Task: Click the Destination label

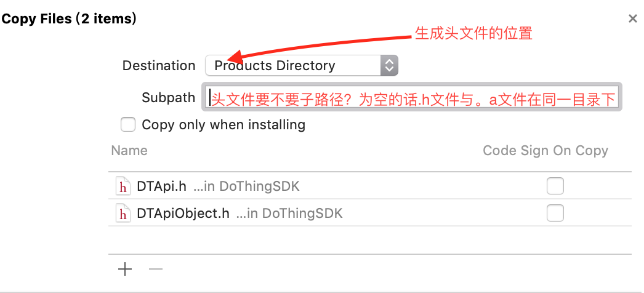Action: pyautogui.click(x=159, y=66)
